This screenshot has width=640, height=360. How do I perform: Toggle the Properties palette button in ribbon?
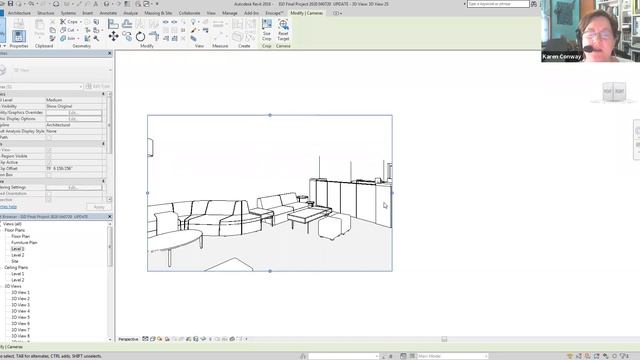tap(19, 36)
